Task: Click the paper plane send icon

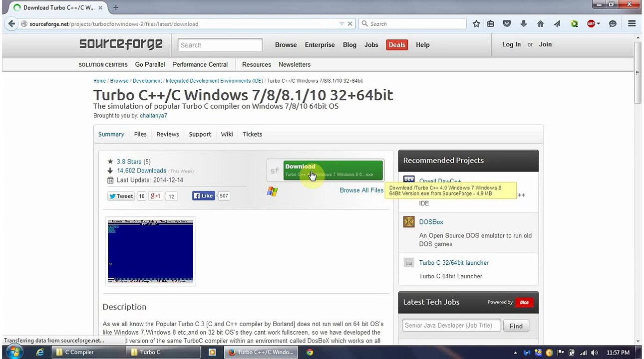Action: (557, 23)
